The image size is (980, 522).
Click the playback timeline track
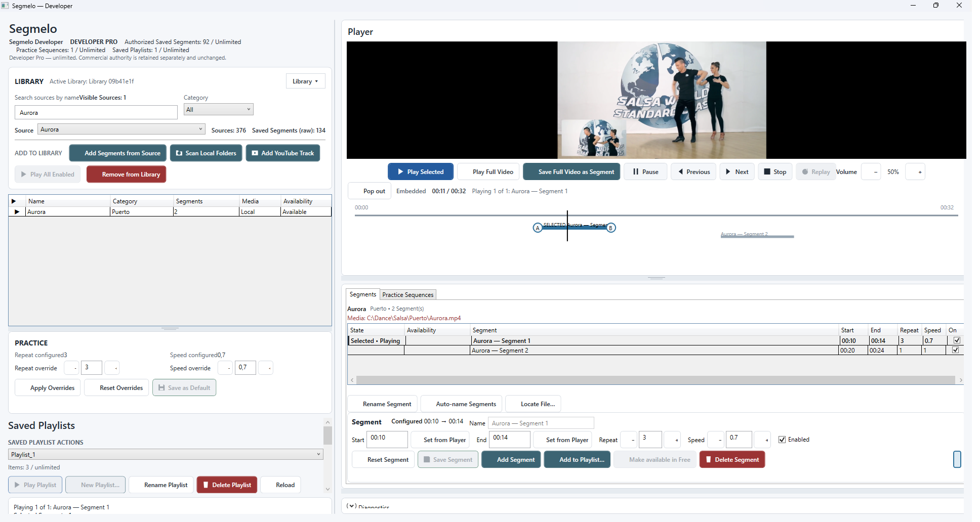coord(656,215)
